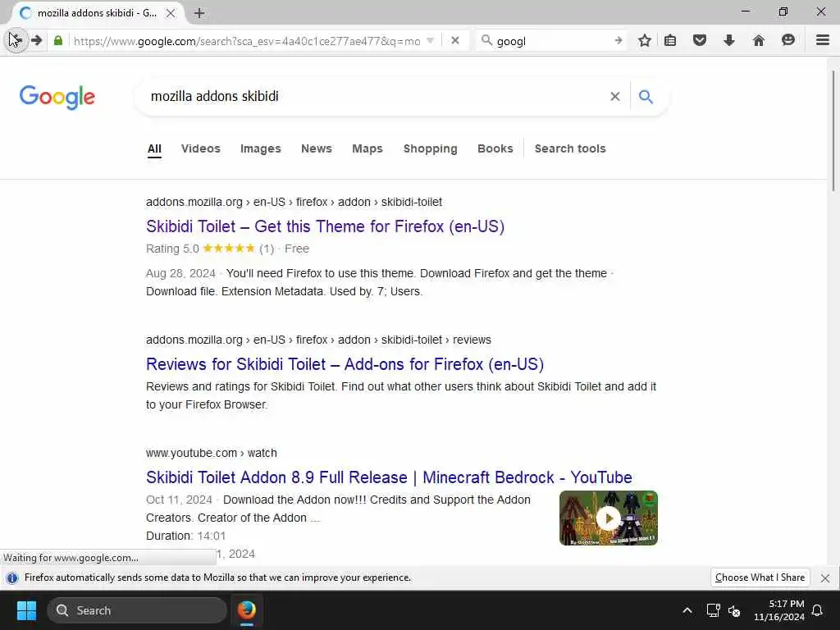Show hidden system tray icons chevron
The width and height of the screenshot is (840, 630).
pyautogui.click(x=687, y=610)
